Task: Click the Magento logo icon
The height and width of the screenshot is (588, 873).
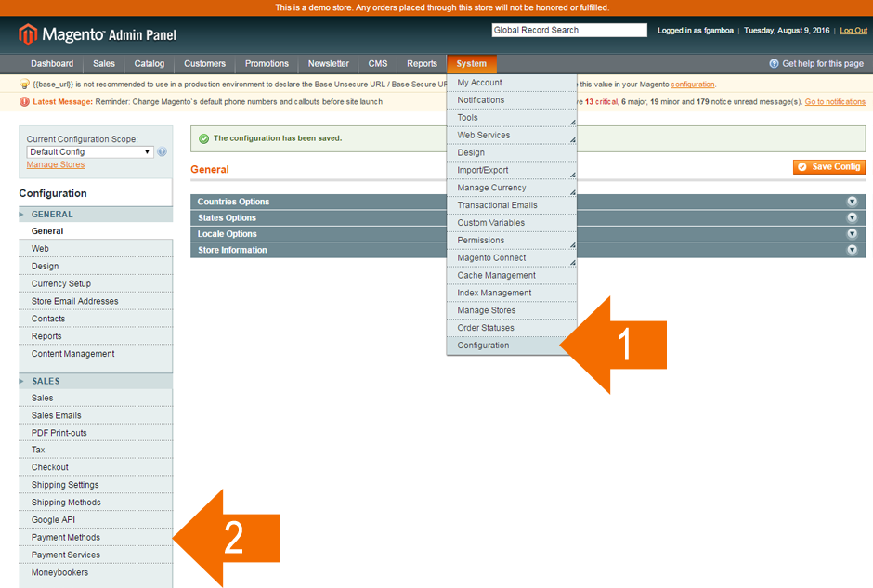Action: point(27,34)
